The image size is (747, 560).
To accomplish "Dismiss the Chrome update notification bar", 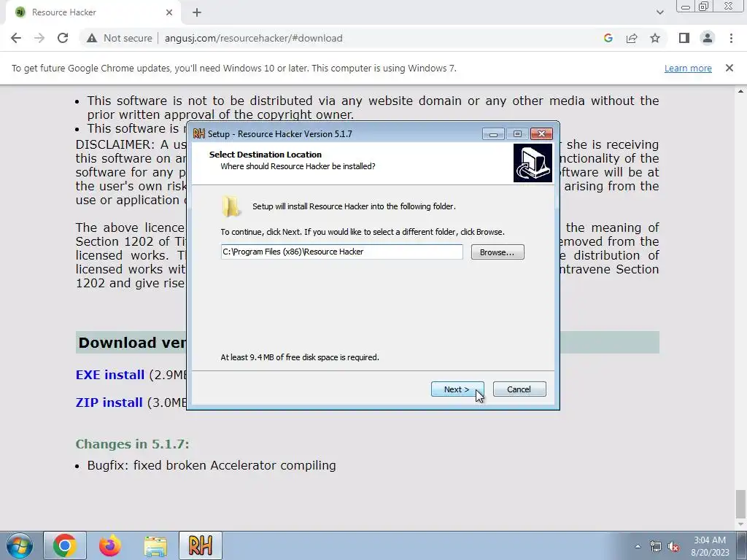I will (729, 68).
